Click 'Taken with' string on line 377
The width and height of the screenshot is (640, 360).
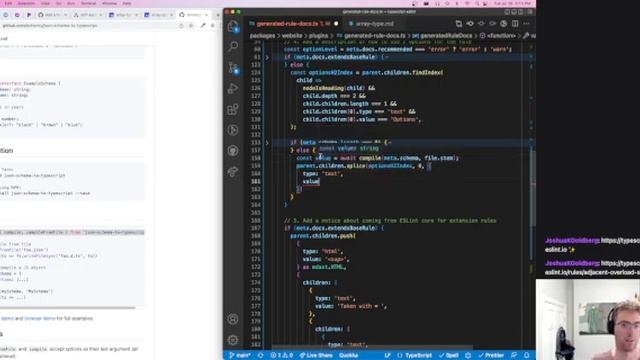[x=361, y=306]
